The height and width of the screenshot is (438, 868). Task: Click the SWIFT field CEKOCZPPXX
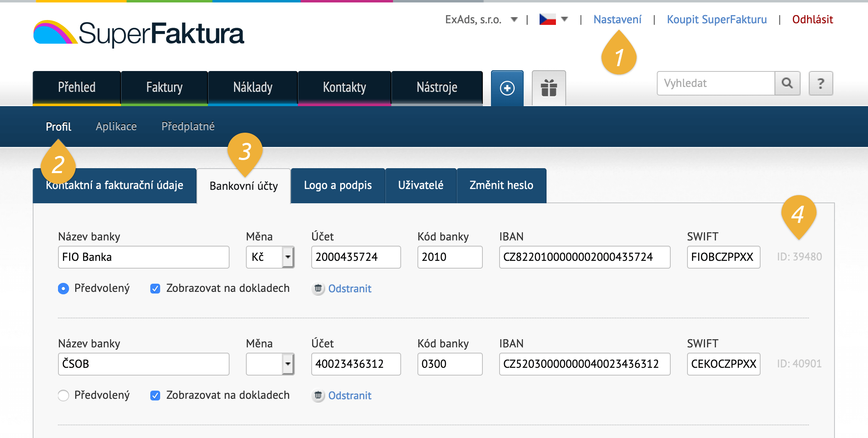(x=723, y=364)
